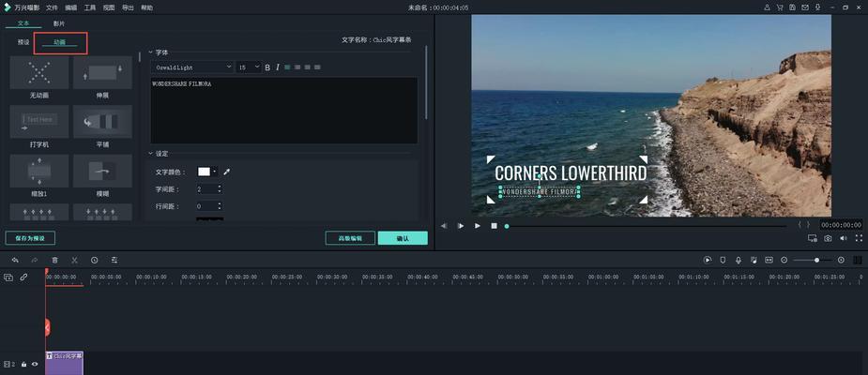Toggle eye visibility of track 2
Screen dimensions: 868x375
pyautogui.click(x=35, y=365)
